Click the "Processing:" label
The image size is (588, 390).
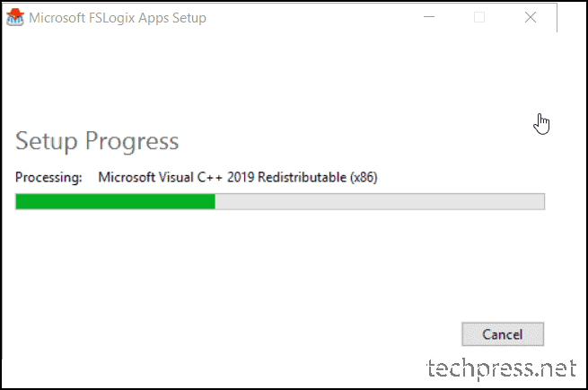pyautogui.click(x=48, y=177)
